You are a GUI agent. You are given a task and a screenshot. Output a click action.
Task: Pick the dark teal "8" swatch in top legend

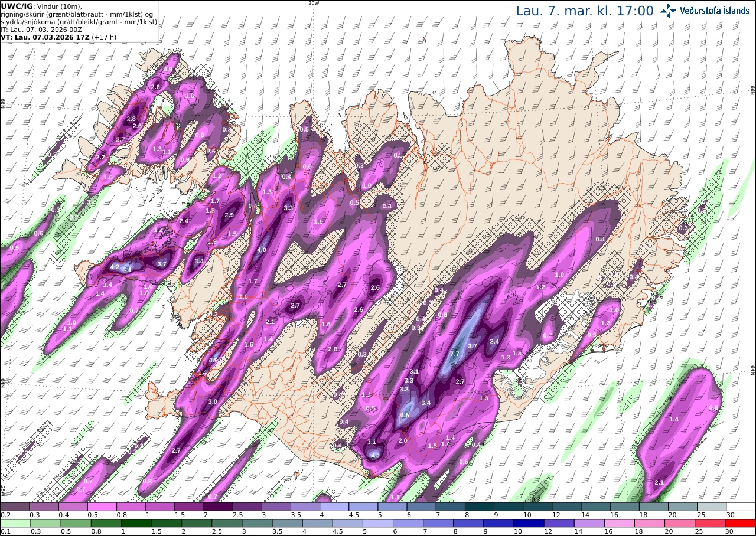point(480,506)
